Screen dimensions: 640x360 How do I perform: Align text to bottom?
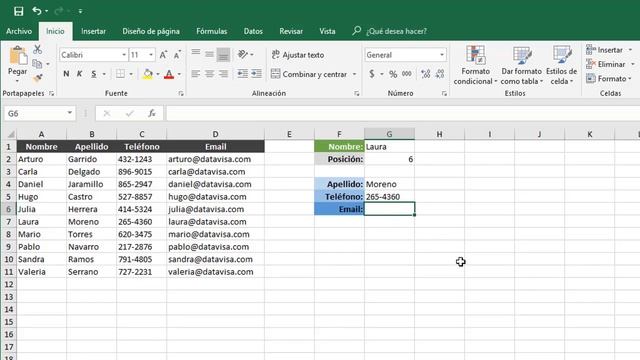coord(223,56)
